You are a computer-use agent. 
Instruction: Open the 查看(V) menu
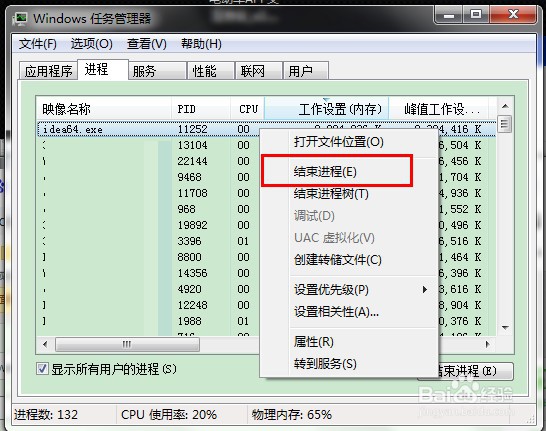tap(147, 44)
